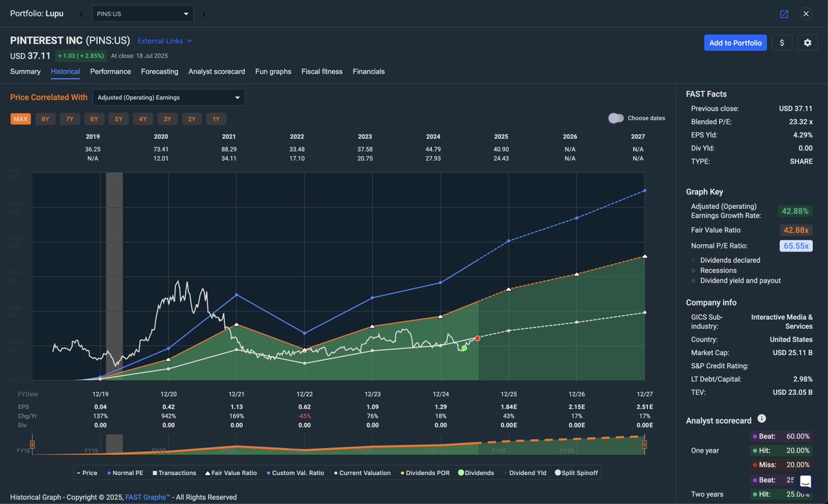Click the '+ 1.03 ( + 2.85%)' price change badge
This screenshot has width=828, height=504.
click(x=81, y=56)
